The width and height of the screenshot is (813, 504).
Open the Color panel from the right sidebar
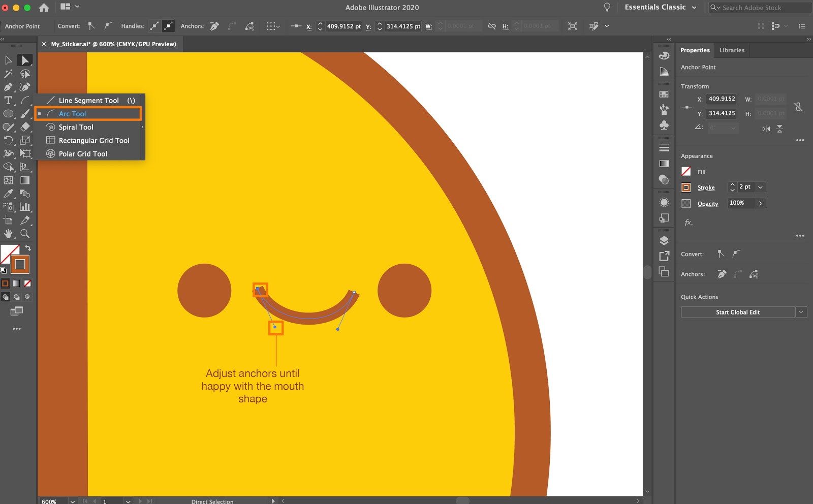click(x=664, y=56)
